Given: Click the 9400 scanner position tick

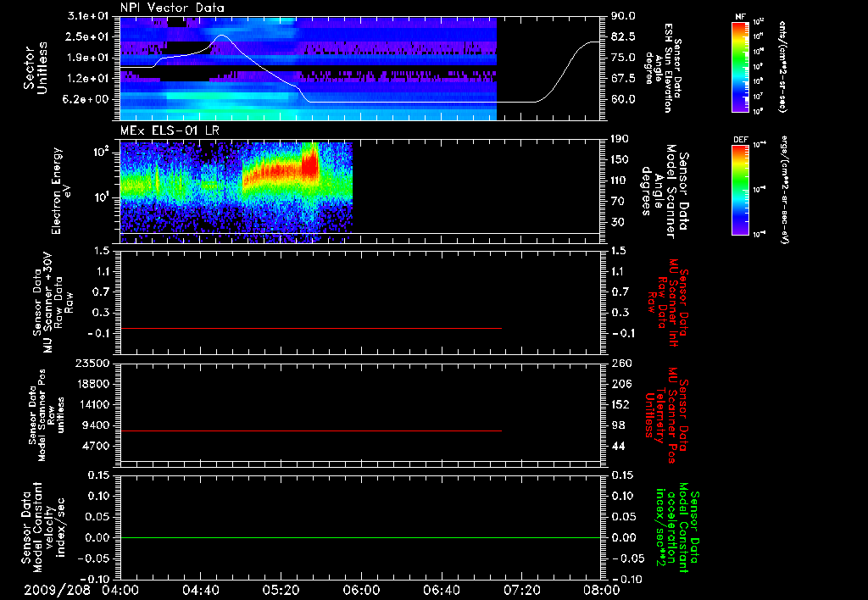Looking at the screenshot, I should (97, 425).
